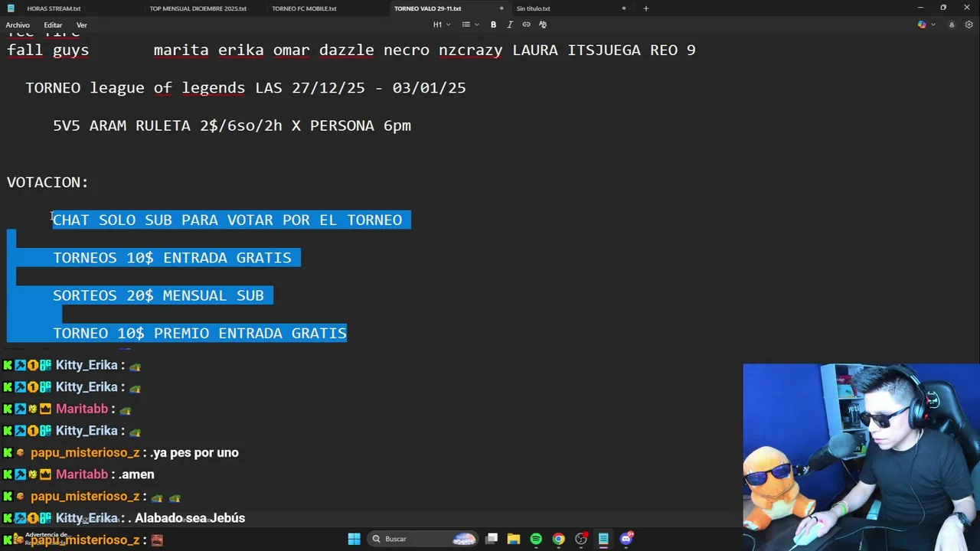Click 'TORNEOS 10$ ENTRADA GRATIS' line

point(172,258)
